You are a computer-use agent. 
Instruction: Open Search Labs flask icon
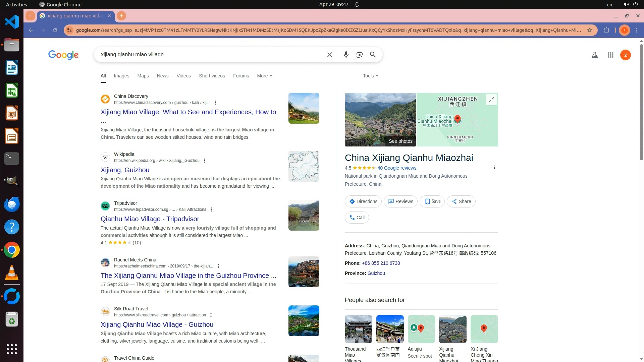click(x=594, y=55)
